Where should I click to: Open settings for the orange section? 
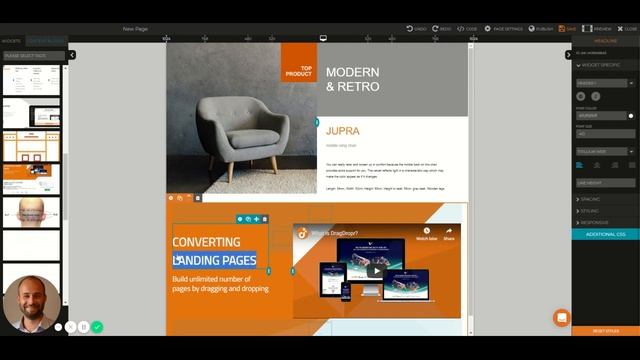171,198
